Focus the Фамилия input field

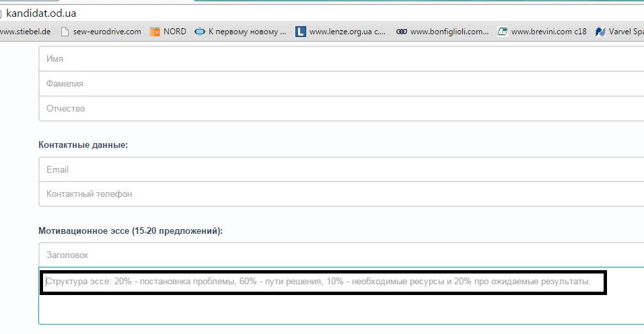(336, 84)
